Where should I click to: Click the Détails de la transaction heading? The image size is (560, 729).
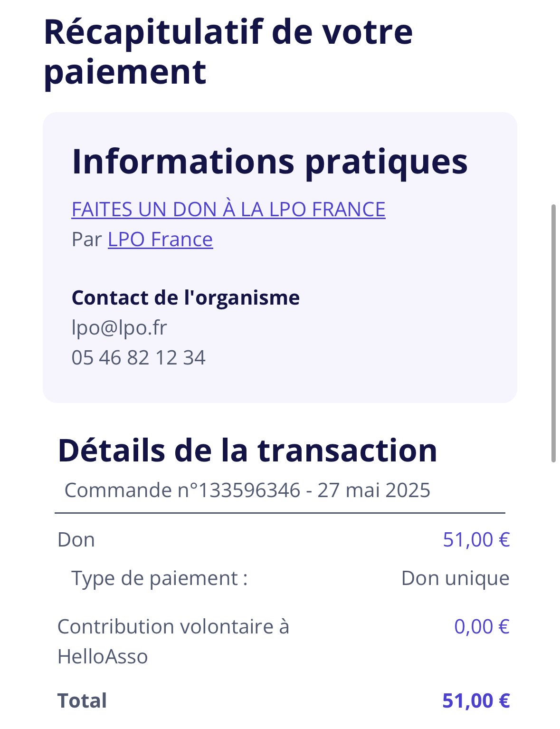(x=247, y=451)
